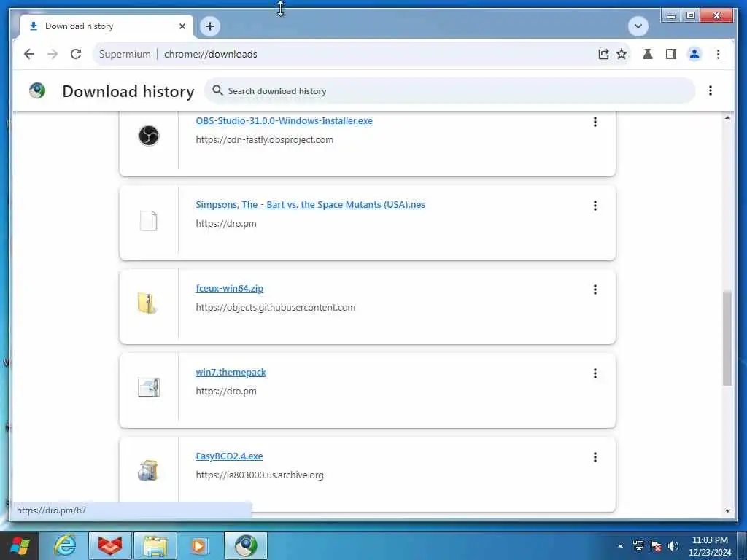
Task: Click the network tray icon
Action: coord(638,546)
